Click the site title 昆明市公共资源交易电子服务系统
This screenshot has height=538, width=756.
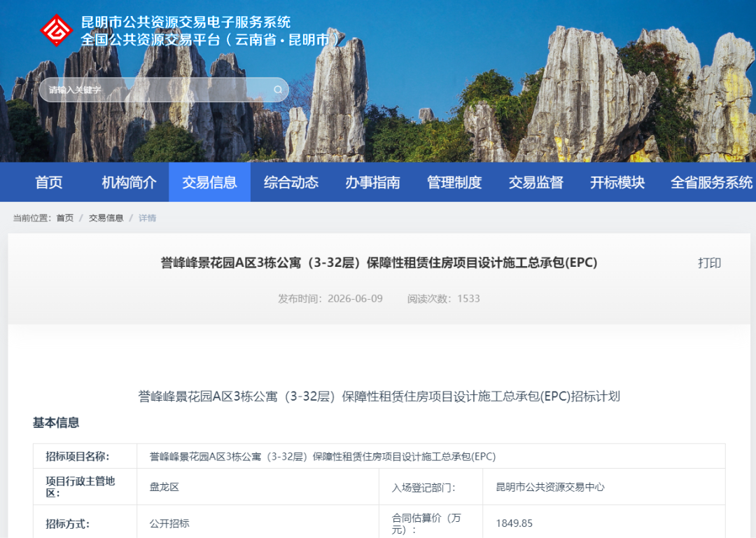click(x=185, y=22)
